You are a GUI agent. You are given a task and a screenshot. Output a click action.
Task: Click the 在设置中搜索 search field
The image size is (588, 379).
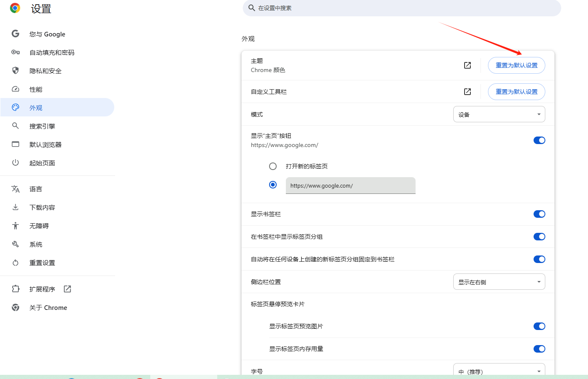pos(402,8)
